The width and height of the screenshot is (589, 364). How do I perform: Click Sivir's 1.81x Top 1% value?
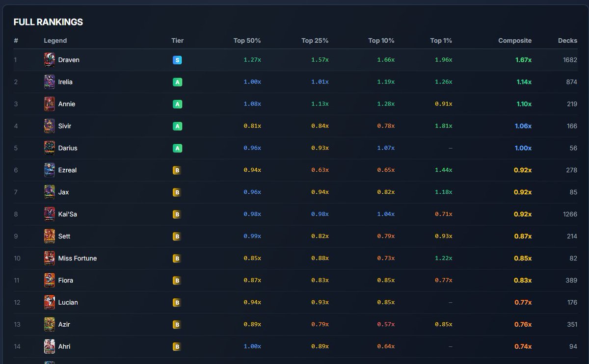click(x=444, y=126)
